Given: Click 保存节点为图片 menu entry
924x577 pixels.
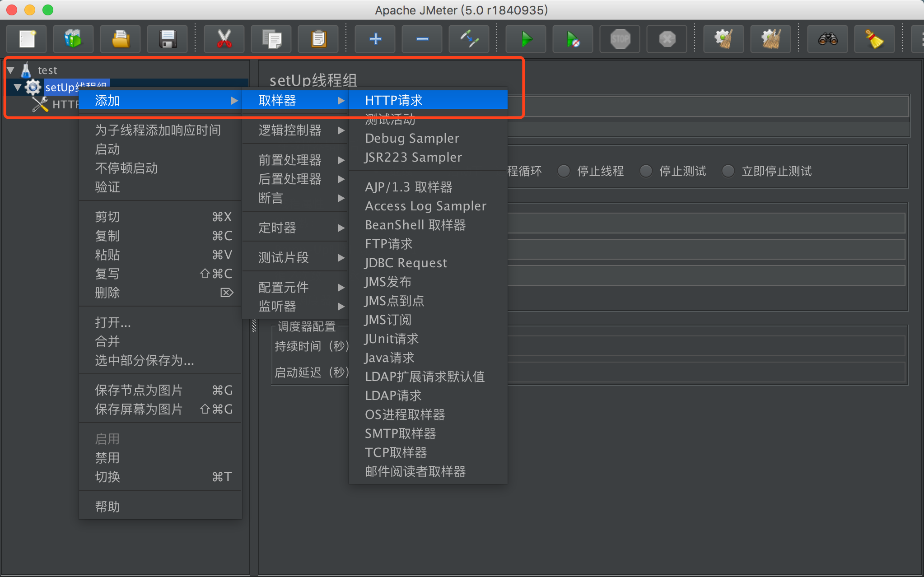Looking at the screenshot, I should pos(160,391).
